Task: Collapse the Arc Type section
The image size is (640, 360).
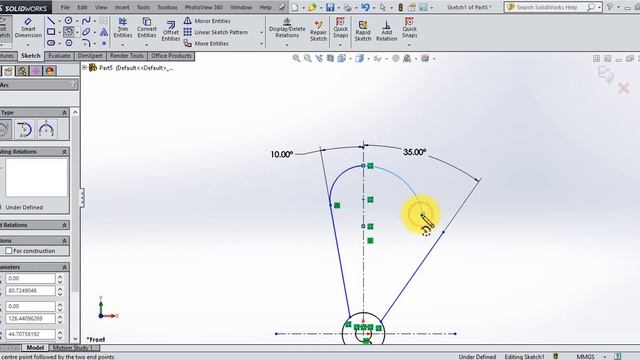Action: click(64, 112)
